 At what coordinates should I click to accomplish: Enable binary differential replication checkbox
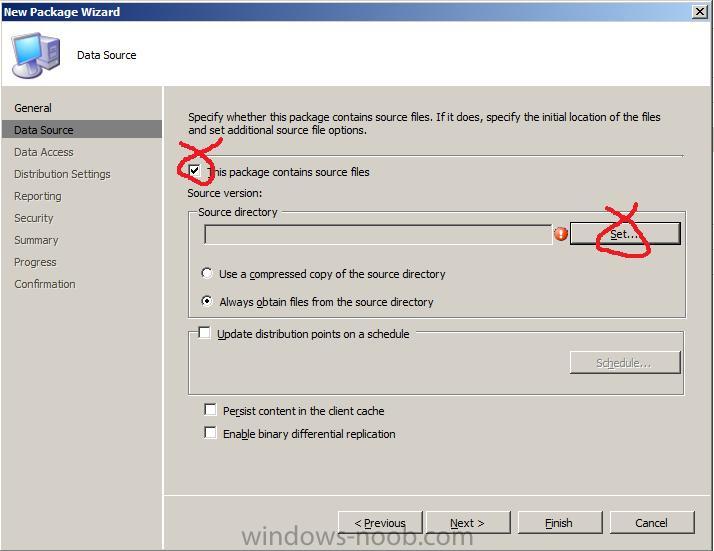pyautogui.click(x=210, y=433)
